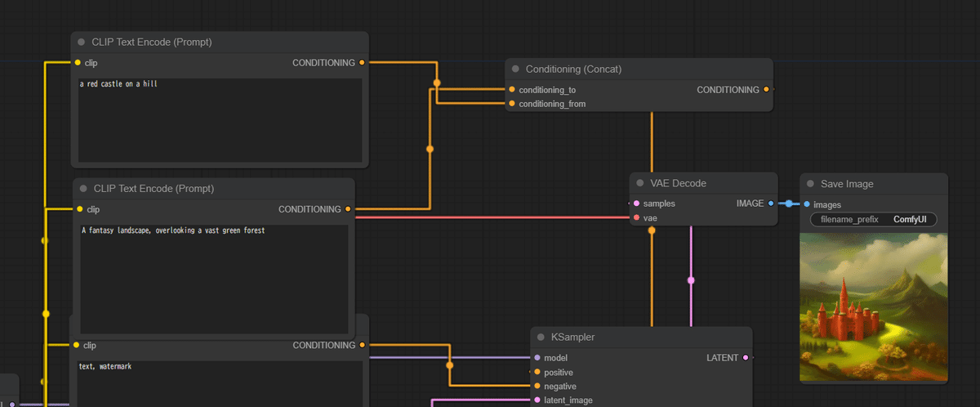This screenshot has height=407, width=980.
Task: Open the generated red castle image preview
Action: click(x=873, y=306)
